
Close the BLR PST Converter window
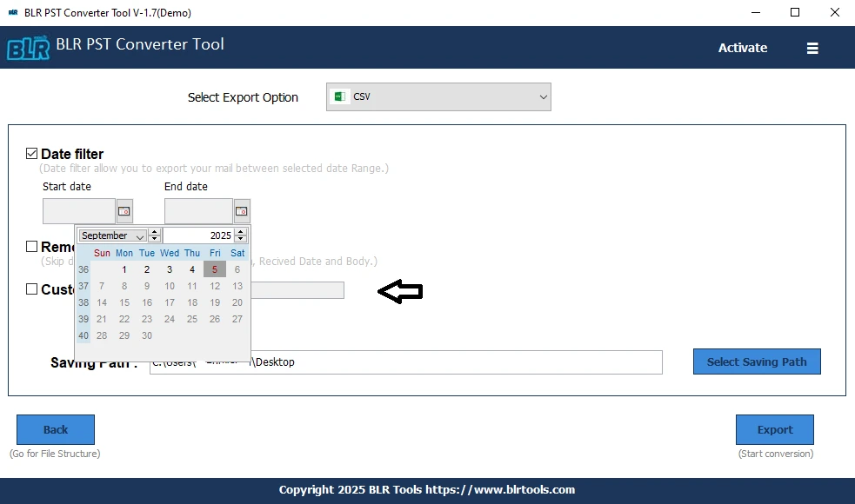click(x=835, y=12)
